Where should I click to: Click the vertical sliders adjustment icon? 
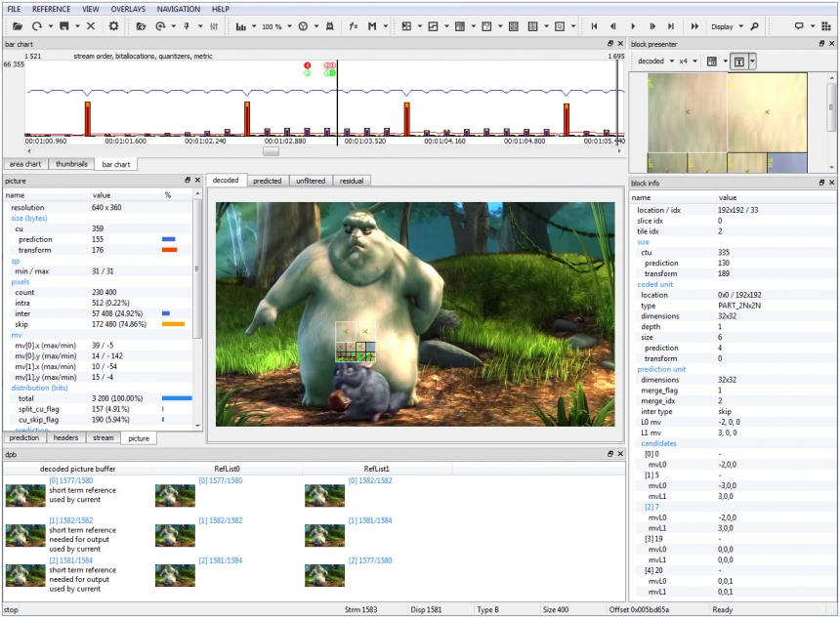tap(214, 26)
